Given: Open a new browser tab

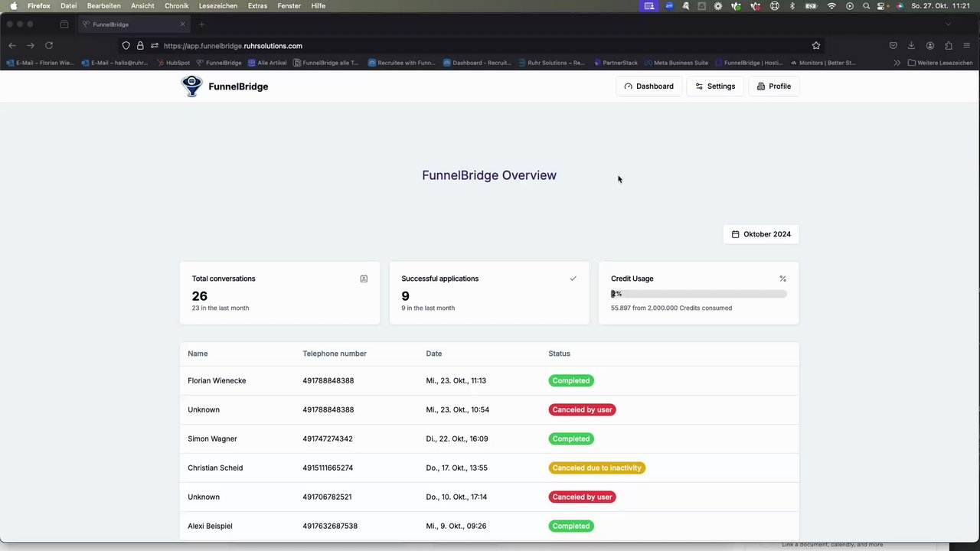Looking at the screenshot, I should click(x=202, y=24).
